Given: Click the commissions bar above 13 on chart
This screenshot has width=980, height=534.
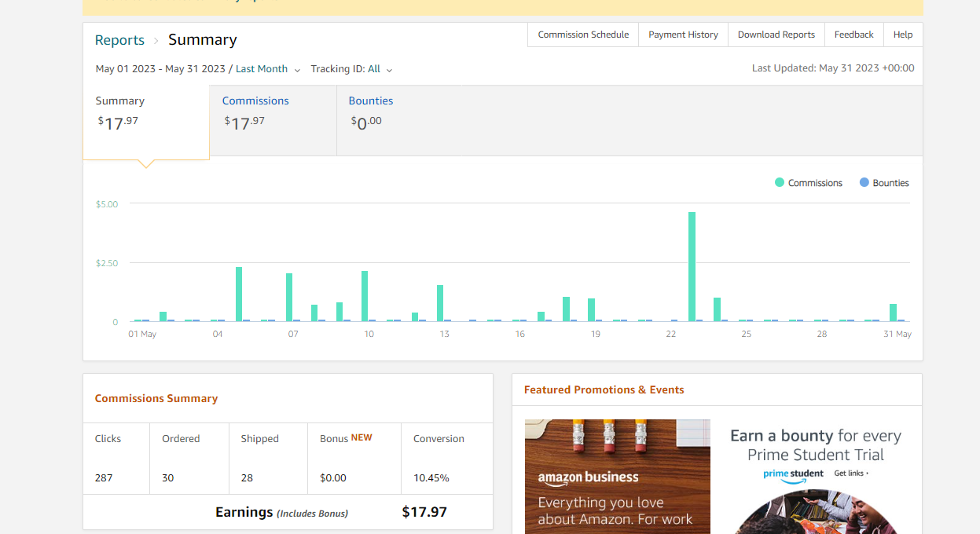Looking at the screenshot, I should click(440, 303).
